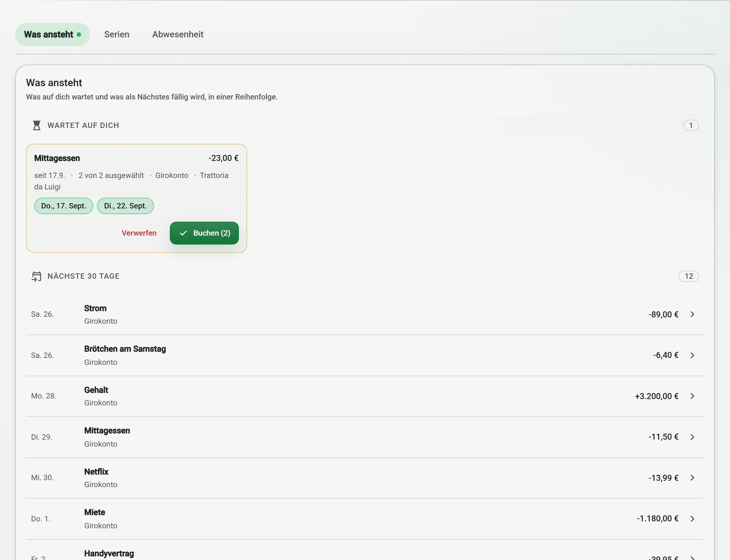Click the -6,40 € Brötchen amount
Viewport: 730px width, 560px height.
pos(666,355)
